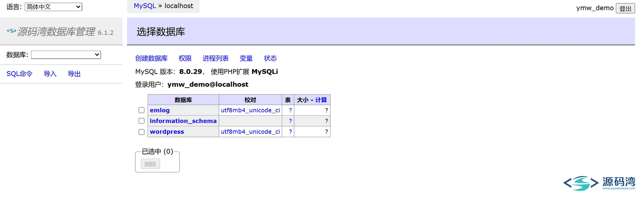The image size is (644, 199).
Task: Click the ymw_demo username text
Action: pyautogui.click(x=595, y=8)
